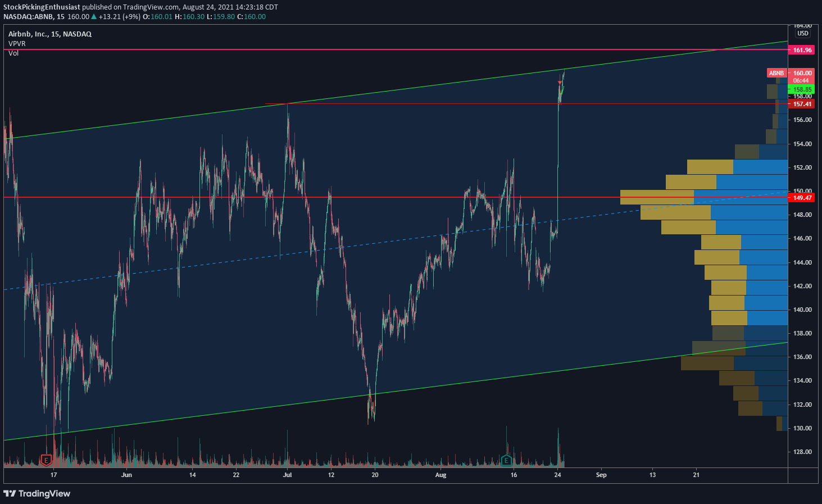
Task: Select the VPVR indicator label
Action: (x=17, y=43)
